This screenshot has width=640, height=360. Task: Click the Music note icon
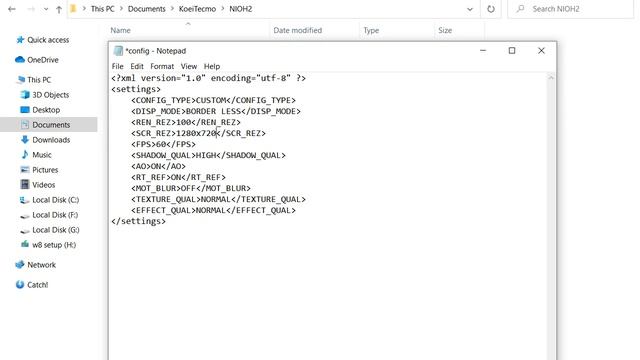pos(25,155)
